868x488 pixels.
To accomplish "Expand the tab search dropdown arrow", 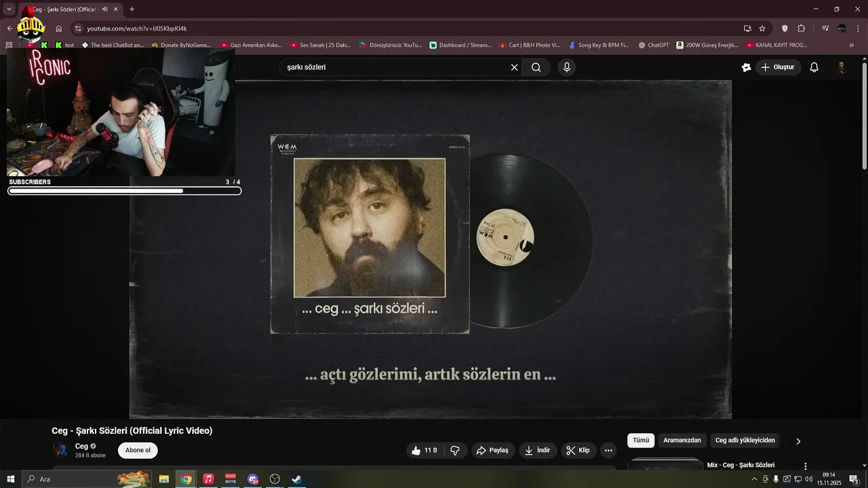I will click(x=9, y=9).
